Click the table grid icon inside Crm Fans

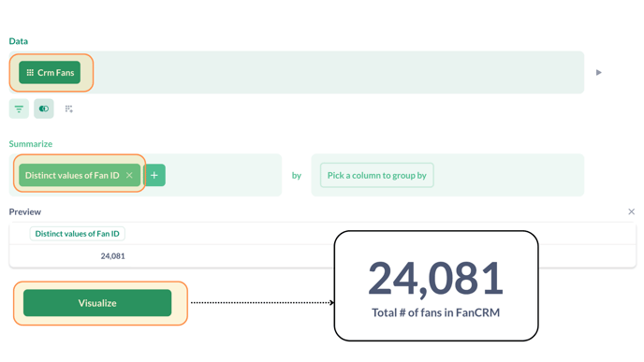(30, 73)
